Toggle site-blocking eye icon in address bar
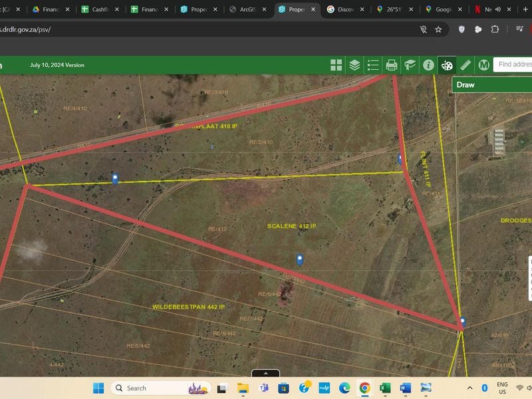The width and height of the screenshot is (532, 399). tap(423, 29)
